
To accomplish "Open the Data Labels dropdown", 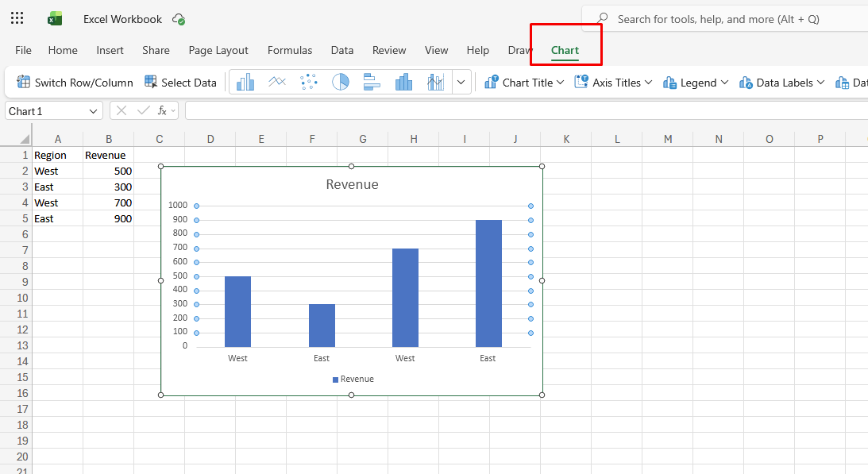I will (781, 83).
